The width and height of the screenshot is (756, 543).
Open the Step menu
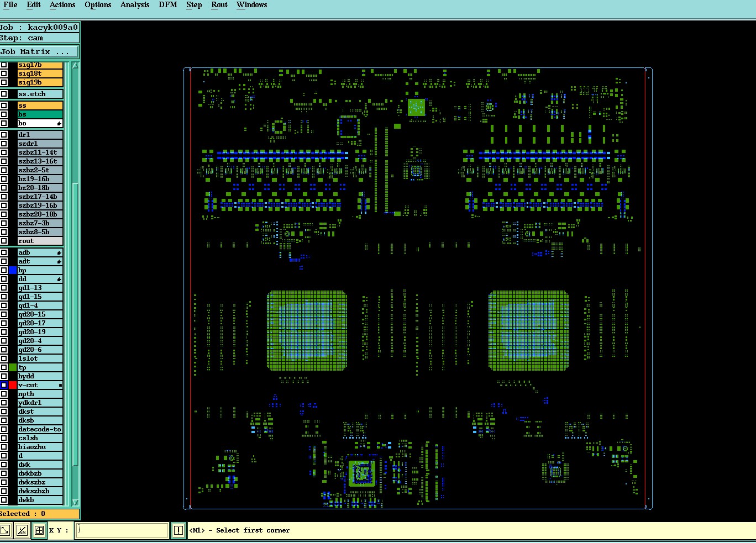point(194,4)
